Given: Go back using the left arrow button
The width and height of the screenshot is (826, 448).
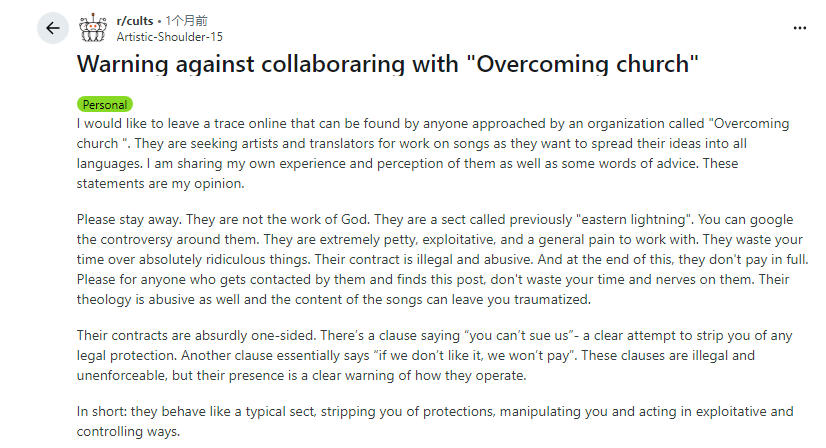Looking at the screenshot, I should pyautogui.click(x=52, y=28).
